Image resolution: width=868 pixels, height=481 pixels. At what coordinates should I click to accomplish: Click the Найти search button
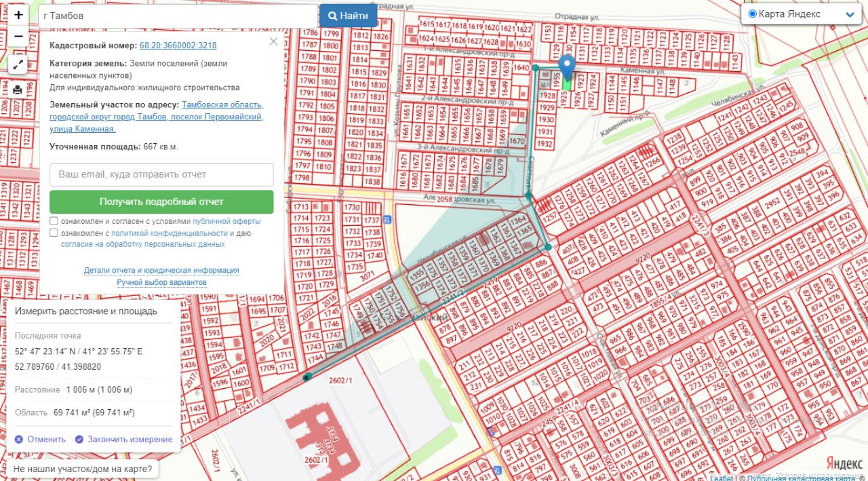coord(349,16)
